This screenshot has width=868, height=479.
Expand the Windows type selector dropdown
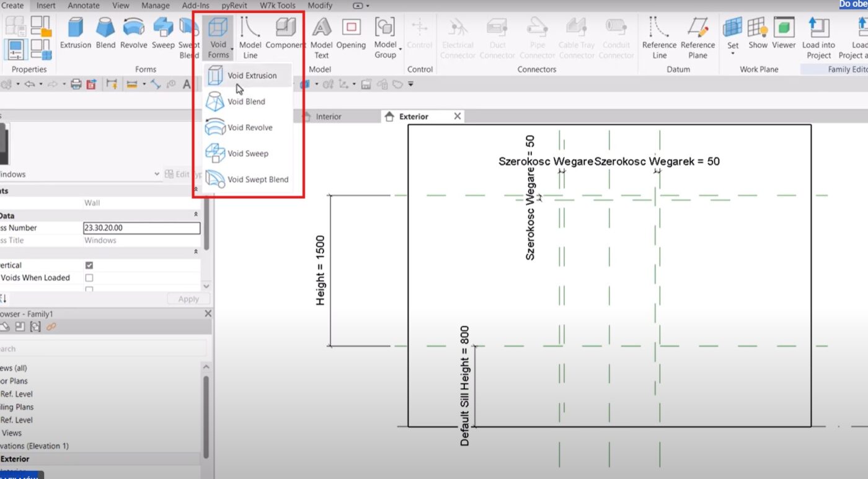click(157, 175)
